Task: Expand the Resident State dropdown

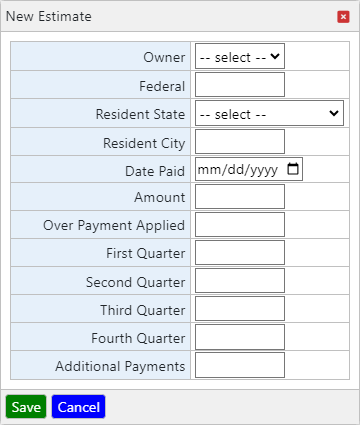Action: (x=269, y=114)
